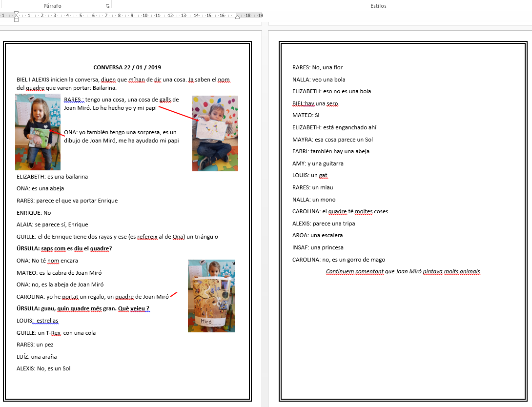Click the line 'ELIZABETH: está enganchado ahí'
The width and height of the screenshot is (532, 407).
[334, 127]
